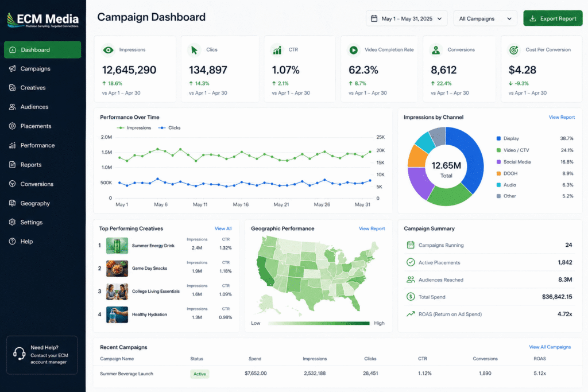Click the calendar icon beside Campaigns Running
The image size is (588, 392).
411,245
